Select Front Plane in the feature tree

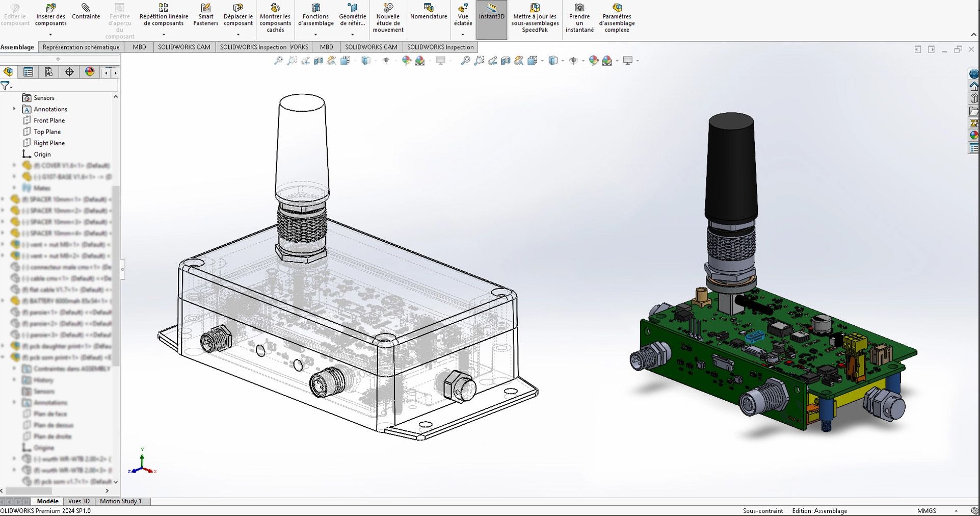click(44, 120)
